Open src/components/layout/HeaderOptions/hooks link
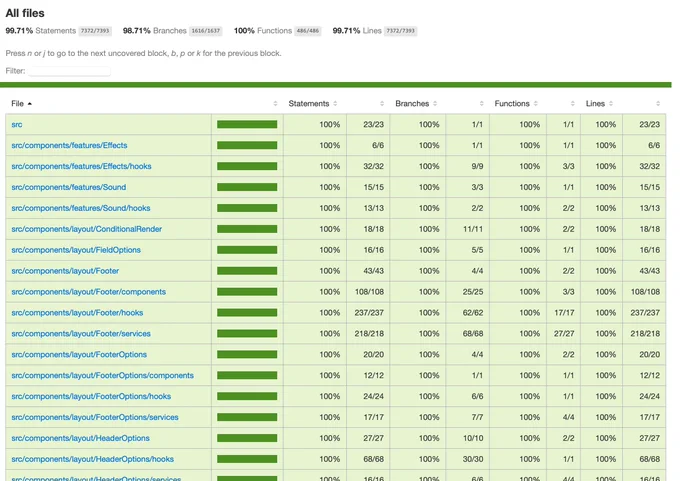Screen dimensions: 680x481 point(92,459)
